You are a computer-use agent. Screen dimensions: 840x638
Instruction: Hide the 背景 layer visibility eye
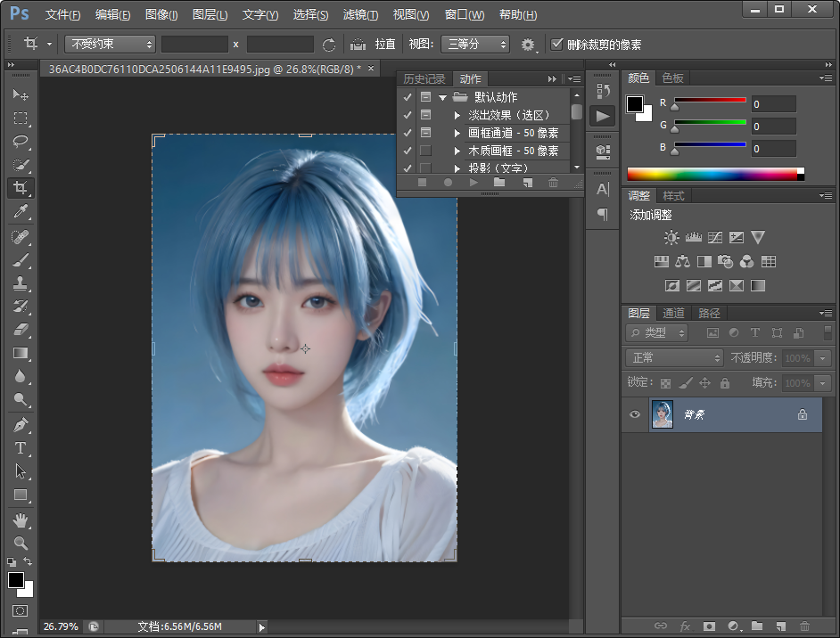point(635,414)
